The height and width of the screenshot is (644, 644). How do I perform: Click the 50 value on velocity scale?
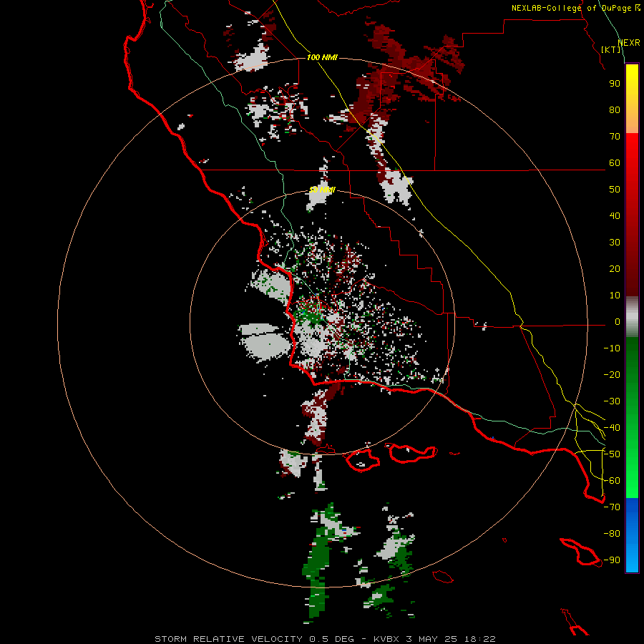615,190
